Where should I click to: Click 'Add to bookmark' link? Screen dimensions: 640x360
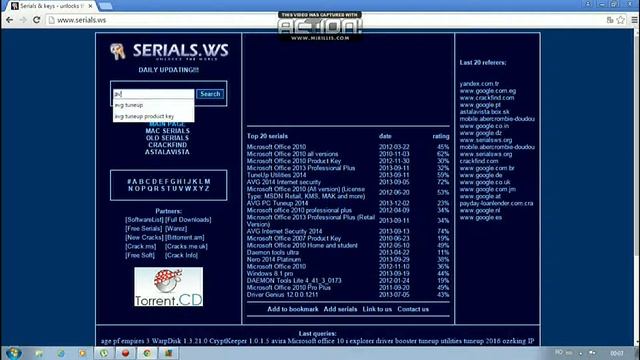pos(293,309)
